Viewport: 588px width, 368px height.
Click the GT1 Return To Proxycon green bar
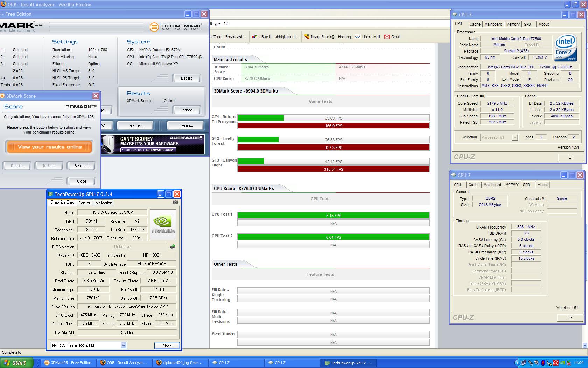[261, 118]
